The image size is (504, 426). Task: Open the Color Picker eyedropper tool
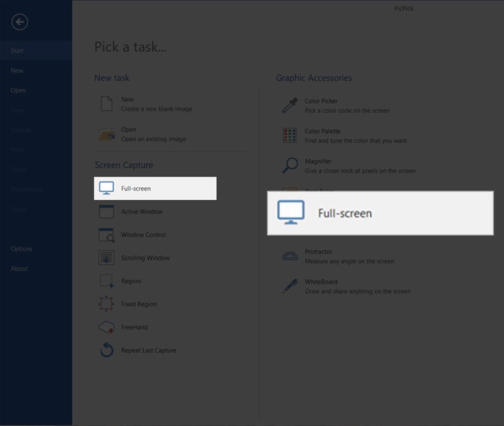click(289, 105)
